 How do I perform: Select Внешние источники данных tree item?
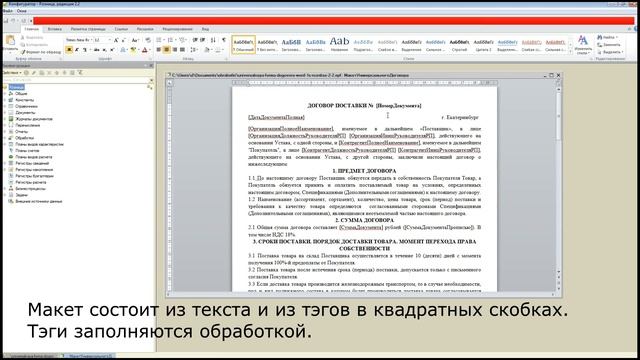point(39,201)
